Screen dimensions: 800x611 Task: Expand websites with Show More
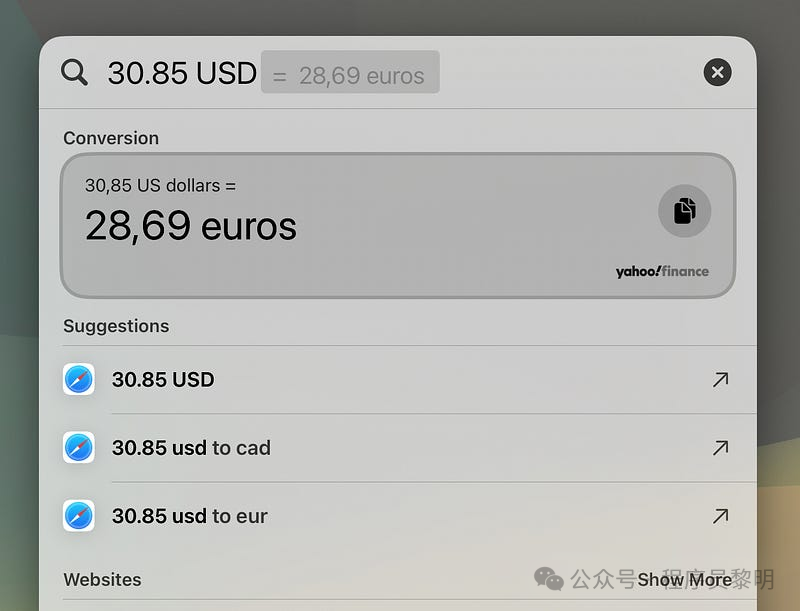click(x=685, y=579)
